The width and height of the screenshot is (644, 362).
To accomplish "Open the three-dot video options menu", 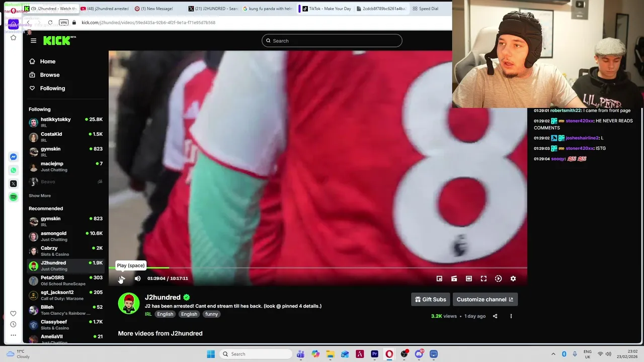I will [511, 316].
